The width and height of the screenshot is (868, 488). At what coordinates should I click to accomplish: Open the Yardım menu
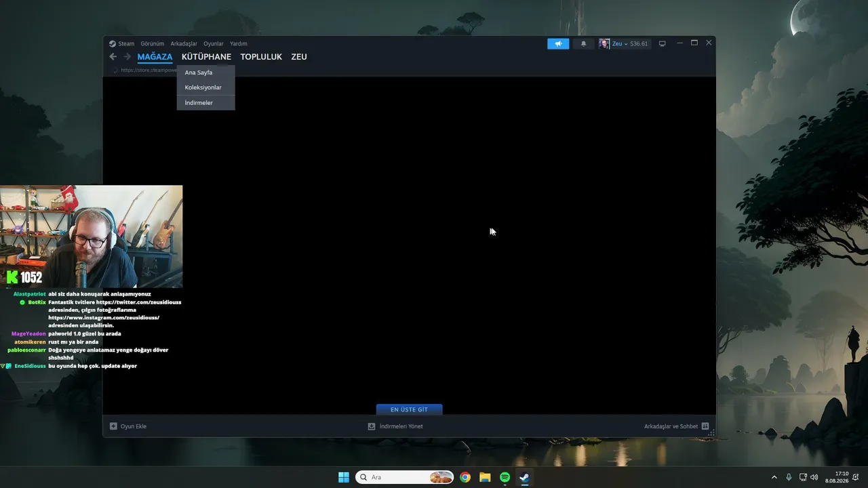(x=239, y=44)
